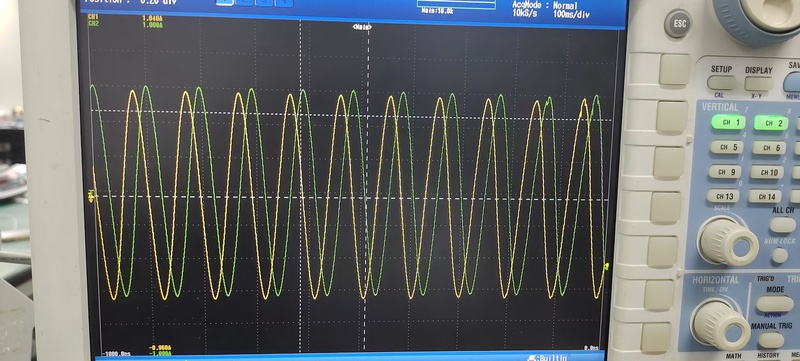Tap the trigger MODE key

775,304
